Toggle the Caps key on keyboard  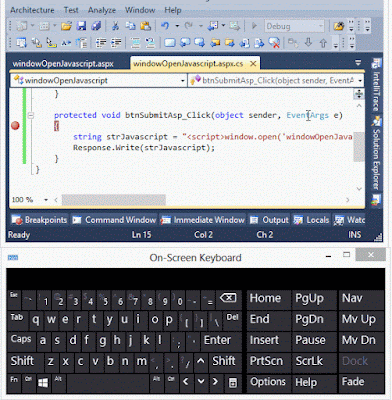21,340
